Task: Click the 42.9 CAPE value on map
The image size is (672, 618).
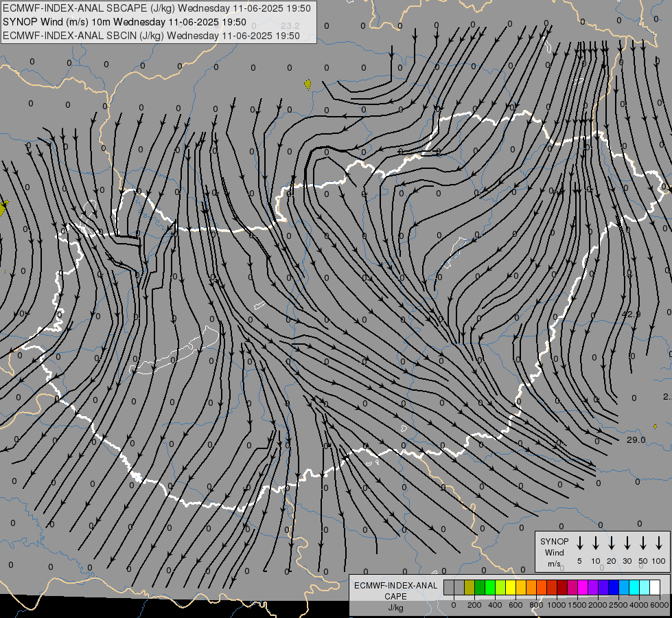Action: tap(632, 314)
